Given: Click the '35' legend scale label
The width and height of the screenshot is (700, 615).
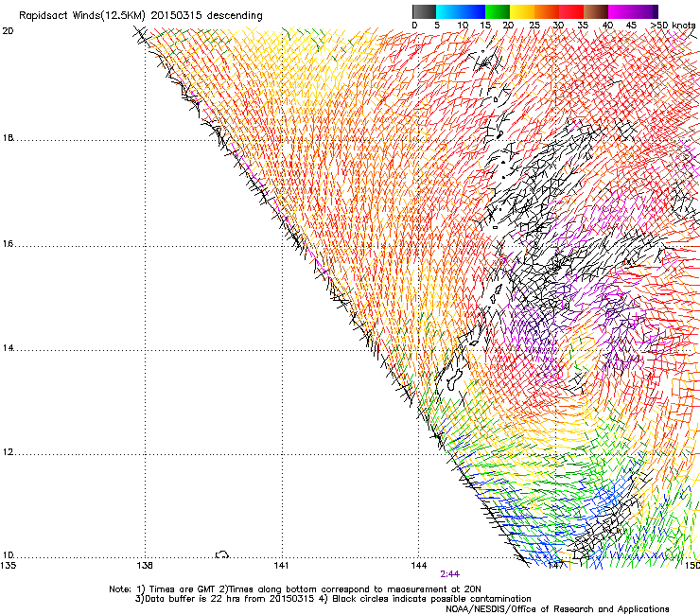Looking at the screenshot, I should 583,26.
